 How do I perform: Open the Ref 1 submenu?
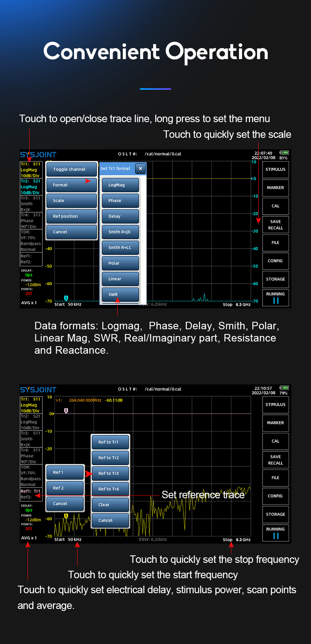65,472
